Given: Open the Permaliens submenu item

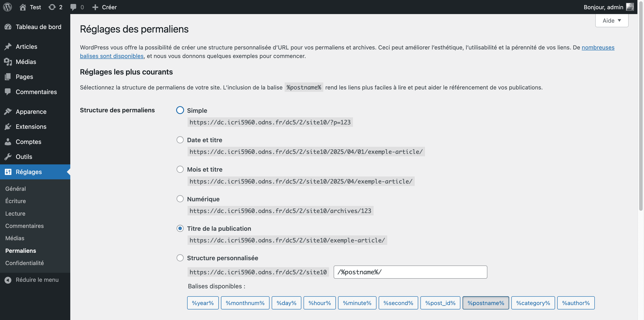Looking at the screenshot, I should pos(20,251).
